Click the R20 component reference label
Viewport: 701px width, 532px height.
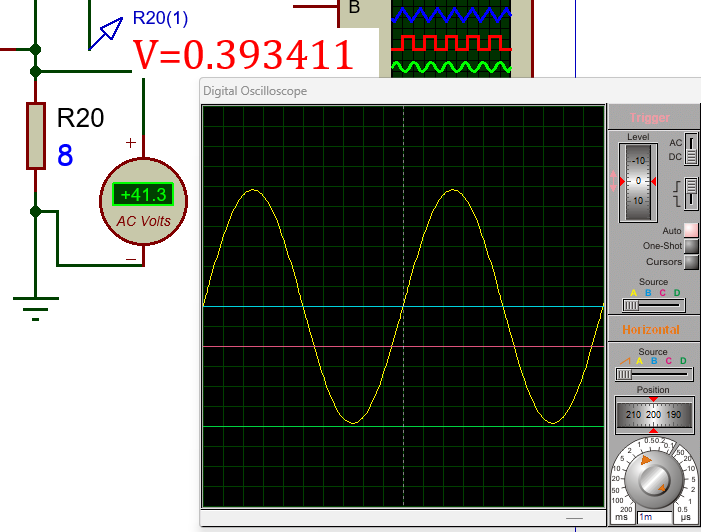pos(80,118)
